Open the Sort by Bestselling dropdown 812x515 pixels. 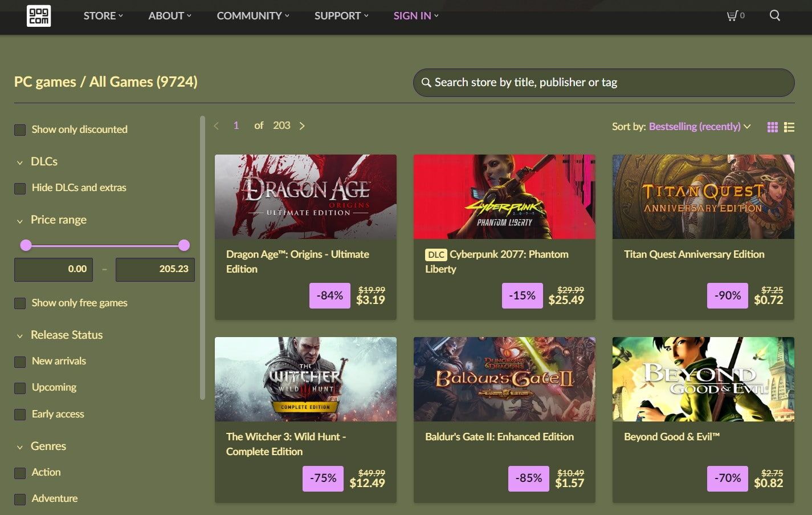click(x=699, y=127)
